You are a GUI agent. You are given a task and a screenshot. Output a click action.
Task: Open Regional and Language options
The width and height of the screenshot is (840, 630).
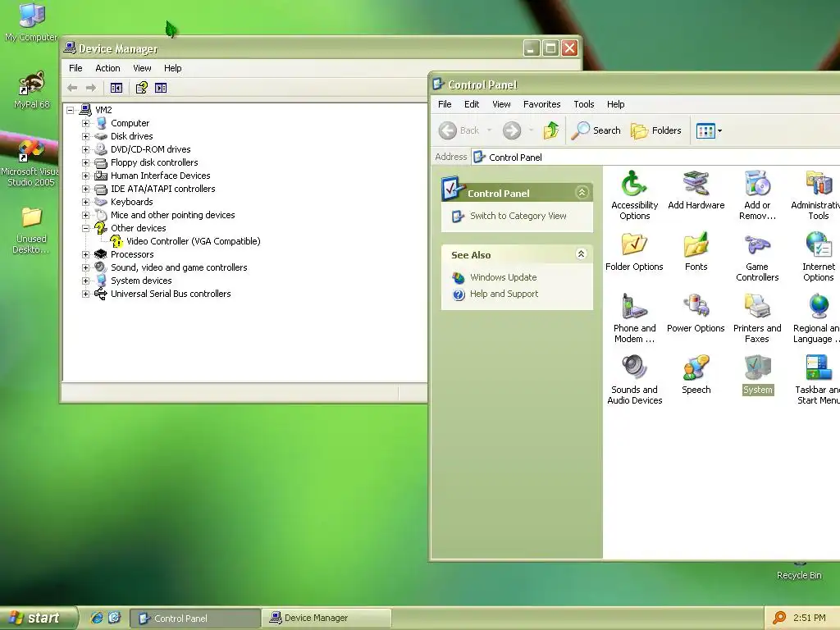[818, 318]
